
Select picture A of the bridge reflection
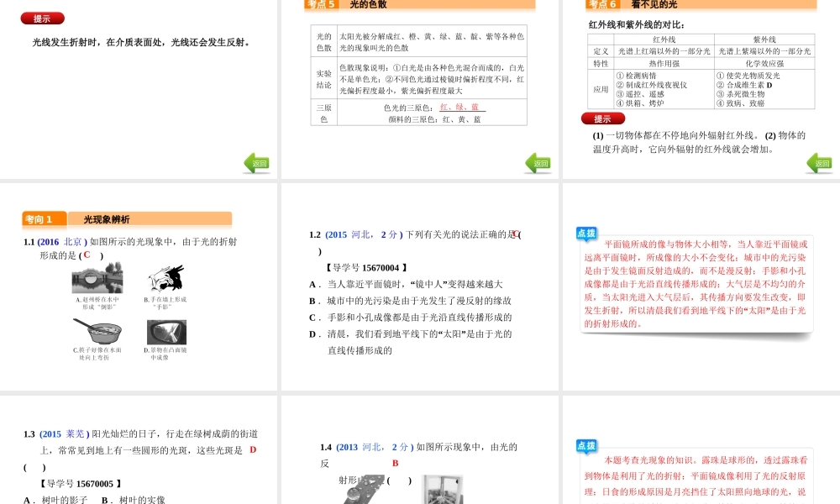pyautogui.click(x=97, y=278)
